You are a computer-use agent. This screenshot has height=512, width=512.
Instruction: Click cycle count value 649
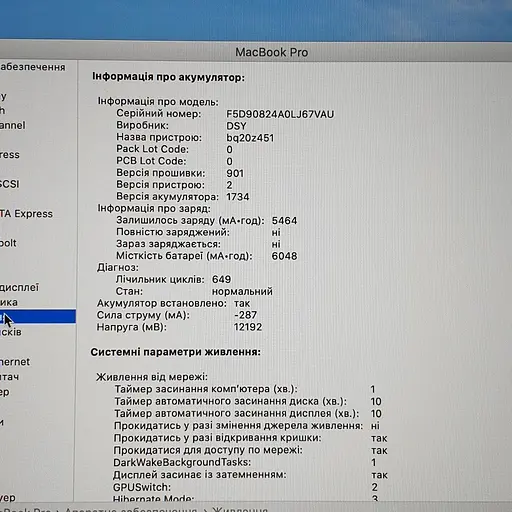coord(221,279)
